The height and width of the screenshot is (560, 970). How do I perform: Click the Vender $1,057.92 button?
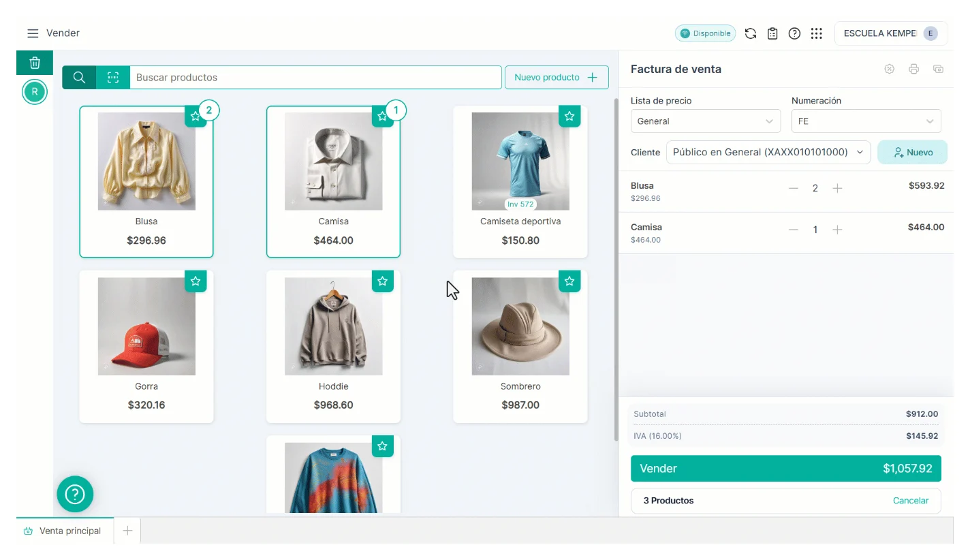(x=786, y=469)
